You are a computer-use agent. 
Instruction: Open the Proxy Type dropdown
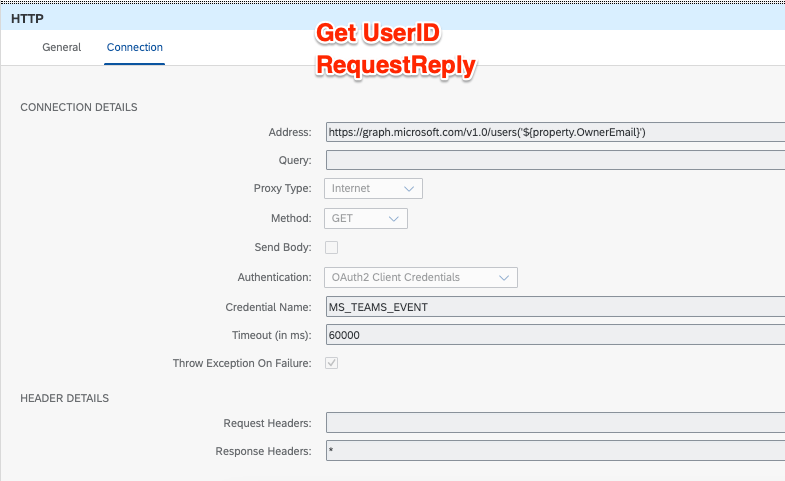pos(373,189)
